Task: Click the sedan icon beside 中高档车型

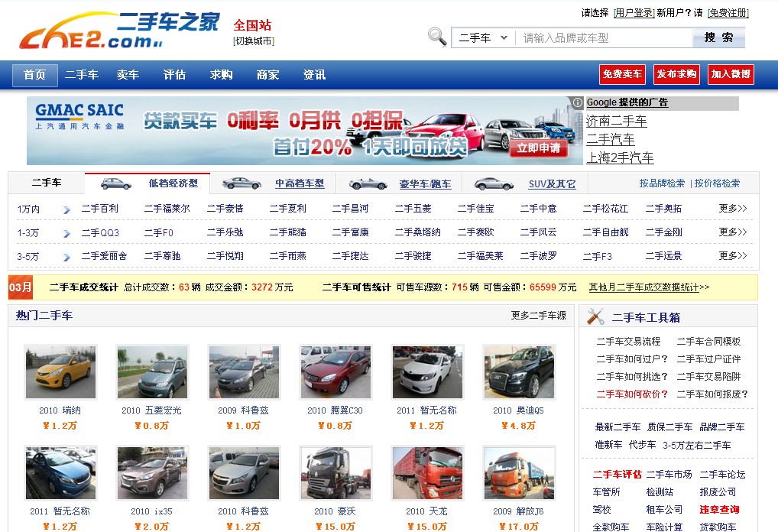Action: [x=242, y=183]
